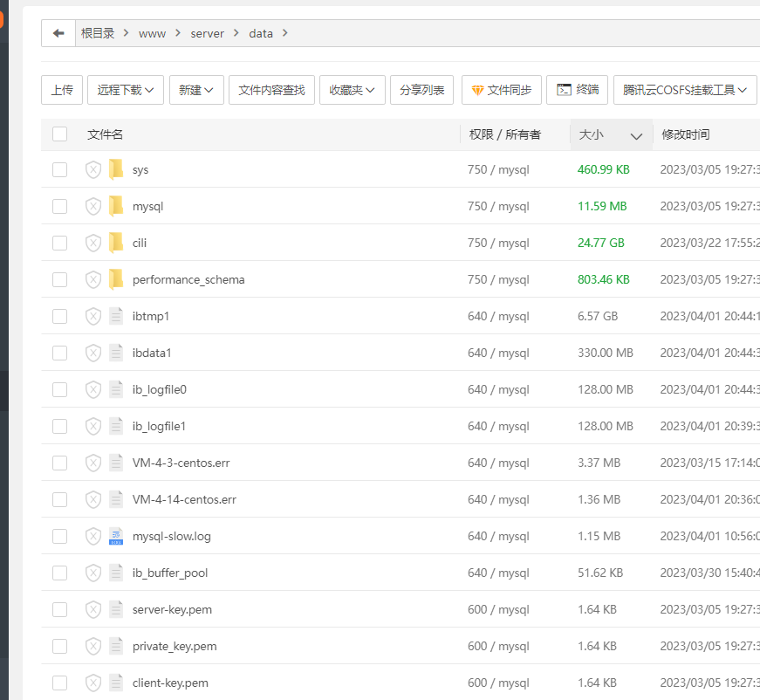This screenshot has width=760, height=700.
Task: Go to data in the breadcrumb
Action: [x=261, y=33]
